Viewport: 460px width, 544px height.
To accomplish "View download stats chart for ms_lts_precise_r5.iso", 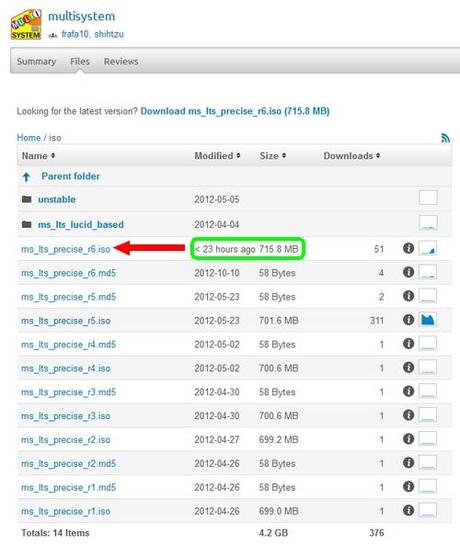I will [x=427, y=320].
